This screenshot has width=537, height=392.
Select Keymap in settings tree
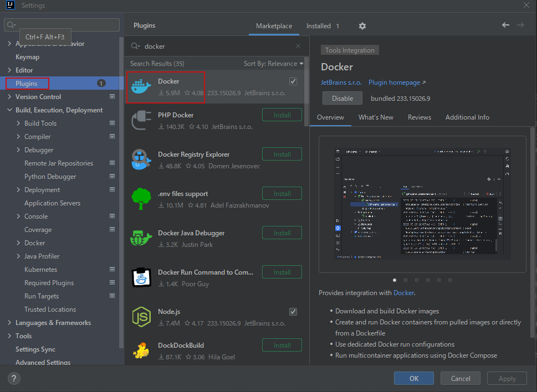(27, 57)
